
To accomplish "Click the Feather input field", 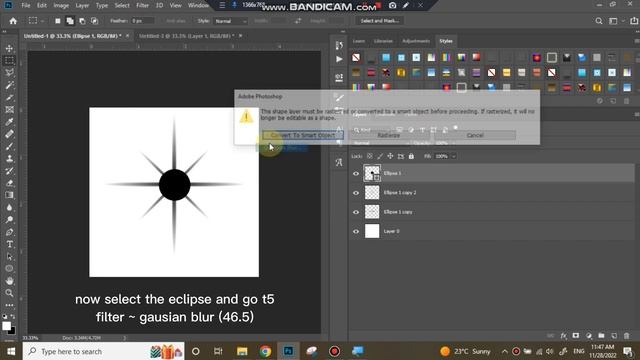I will [x=142, y=21].
